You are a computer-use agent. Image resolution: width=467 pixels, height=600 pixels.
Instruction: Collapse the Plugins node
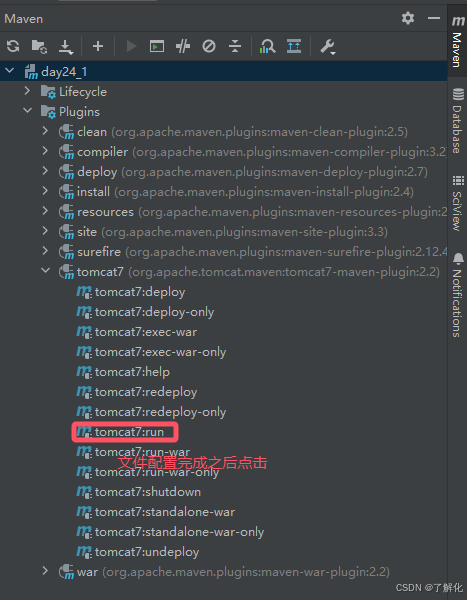click(28, 111)
